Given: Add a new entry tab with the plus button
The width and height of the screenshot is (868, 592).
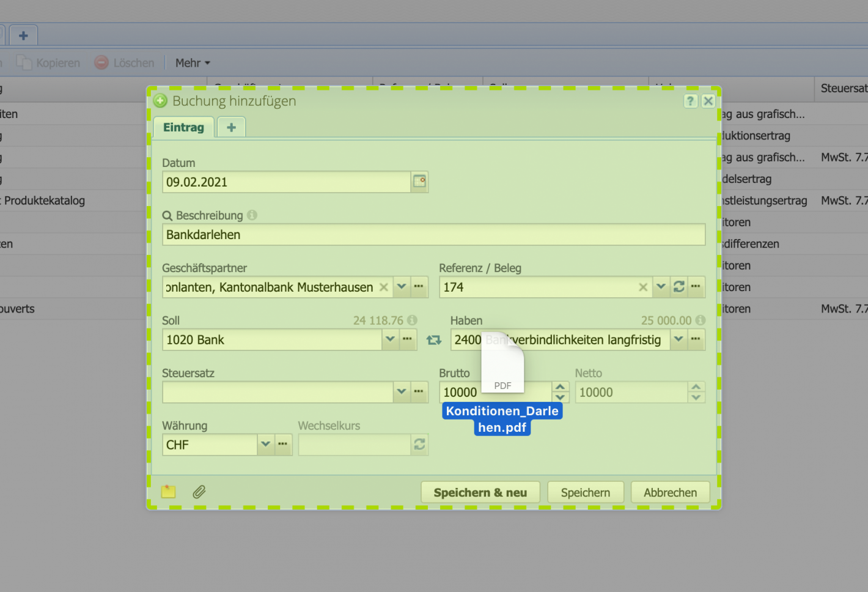Looking at the screenshot, I should point(231,127).
